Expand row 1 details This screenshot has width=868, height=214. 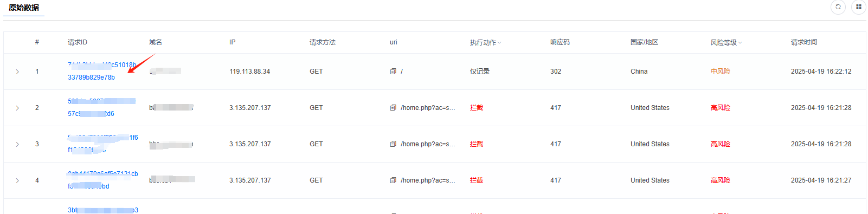(x=17, y=72)
